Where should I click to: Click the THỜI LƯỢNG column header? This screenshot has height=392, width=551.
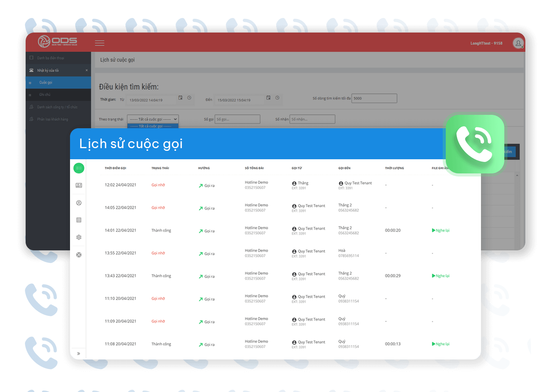coord(395,168)
